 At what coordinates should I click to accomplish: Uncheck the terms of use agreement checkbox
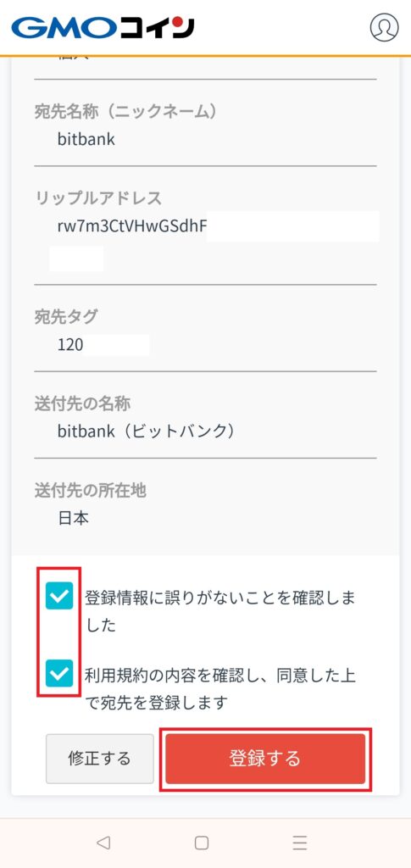click(59, 673)
